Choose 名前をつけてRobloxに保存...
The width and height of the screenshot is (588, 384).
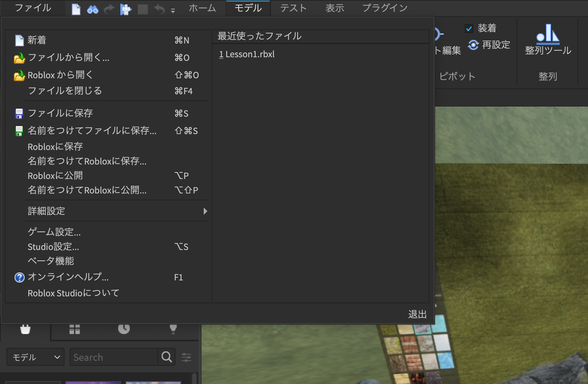click(x=108, y=161)
